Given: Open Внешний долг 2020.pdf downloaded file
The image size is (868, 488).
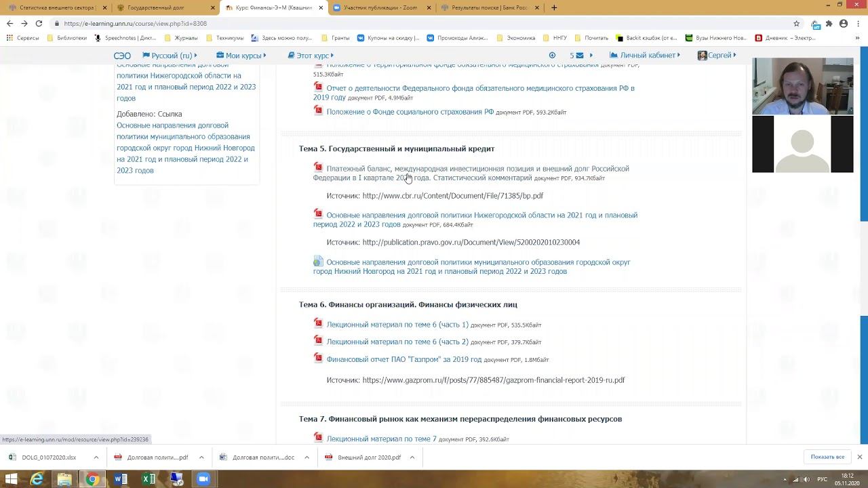Looking at the screenshot, I should (363, 457).
